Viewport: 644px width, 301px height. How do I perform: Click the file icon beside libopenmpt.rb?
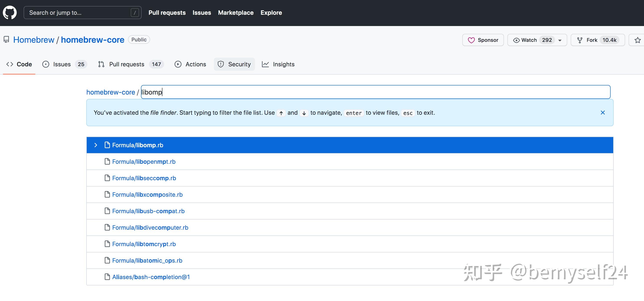tap(107, 162)
